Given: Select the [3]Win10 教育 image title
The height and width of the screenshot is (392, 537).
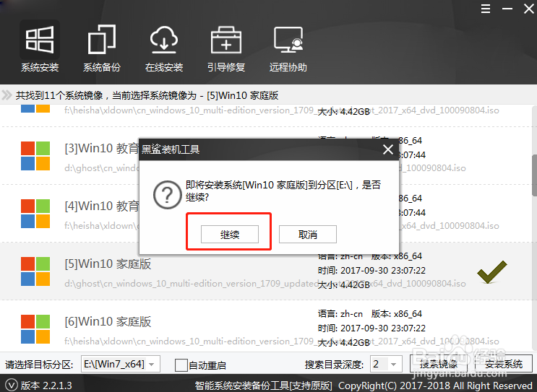Looking at the screenshot, I should click(102, 149).
